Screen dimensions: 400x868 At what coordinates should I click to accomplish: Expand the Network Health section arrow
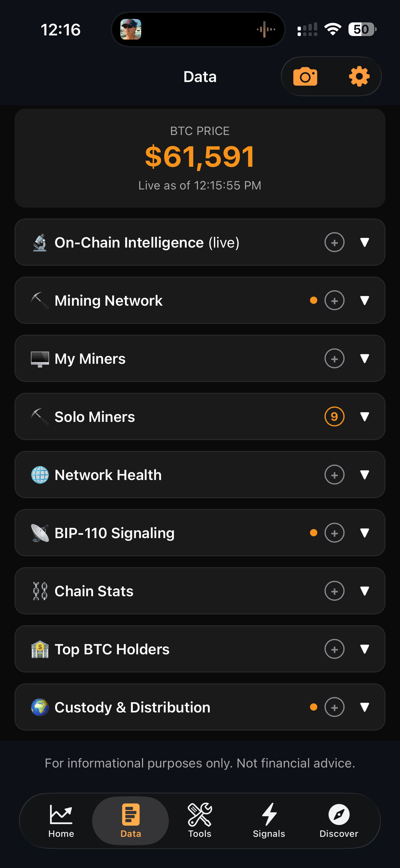(x=364, y=475)
